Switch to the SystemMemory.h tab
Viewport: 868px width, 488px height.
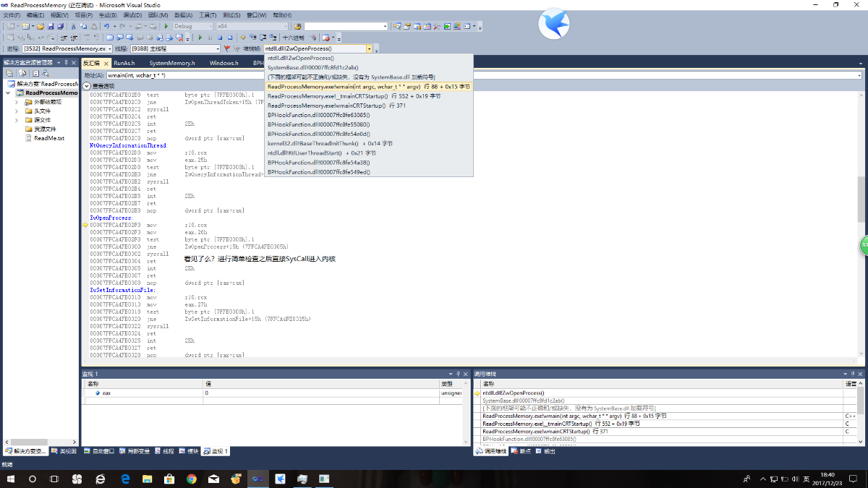point(171,63)
